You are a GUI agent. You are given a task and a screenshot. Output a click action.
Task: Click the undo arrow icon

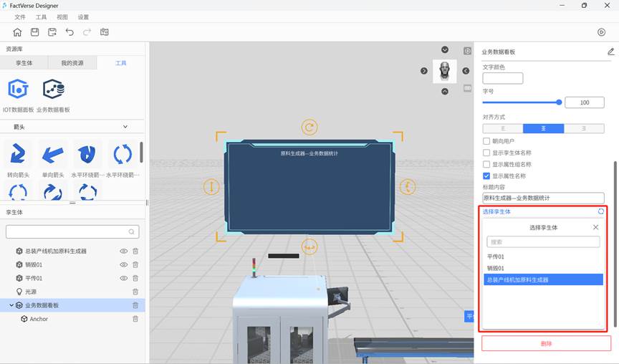coord(69,32)
